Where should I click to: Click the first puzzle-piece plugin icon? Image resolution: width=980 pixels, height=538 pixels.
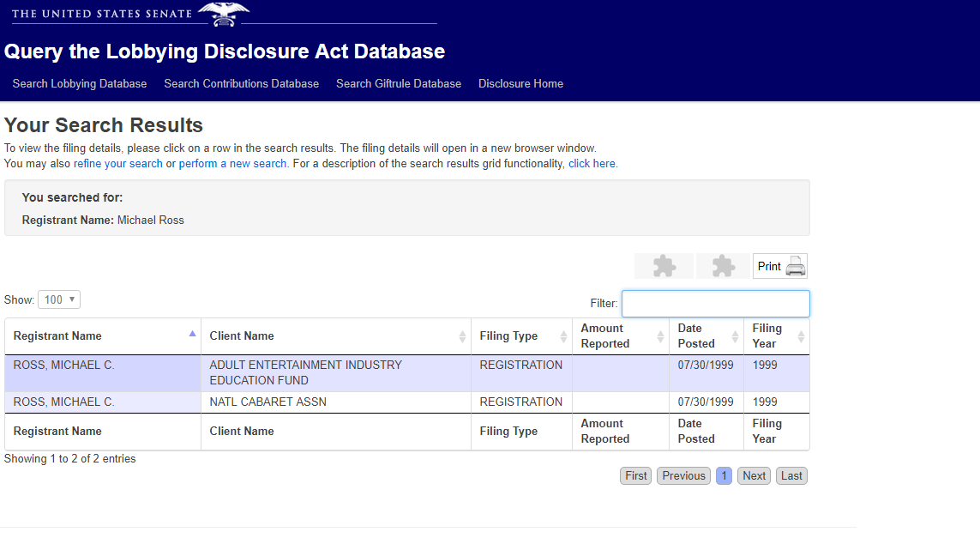pyautogui.click(x=664, y=266)
